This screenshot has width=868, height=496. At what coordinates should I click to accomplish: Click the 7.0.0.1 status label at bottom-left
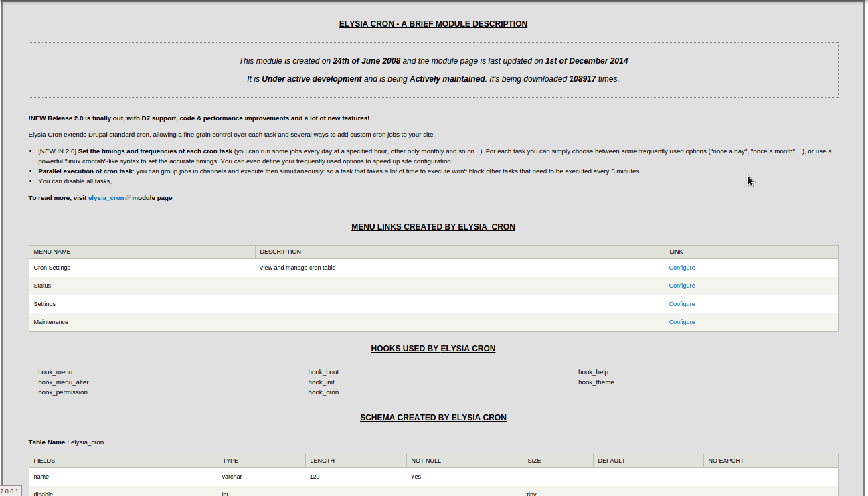point(10,491)
